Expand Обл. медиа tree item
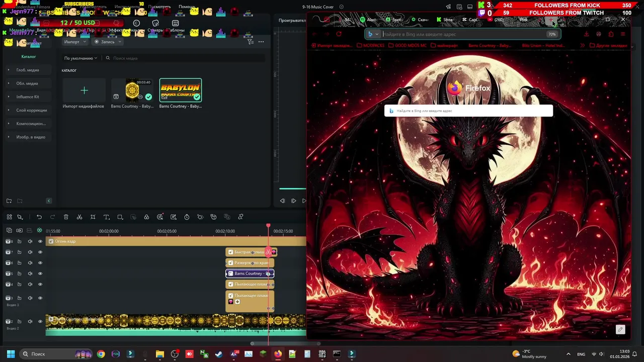This screenshot has width=644, height=362. click(9, 83)
